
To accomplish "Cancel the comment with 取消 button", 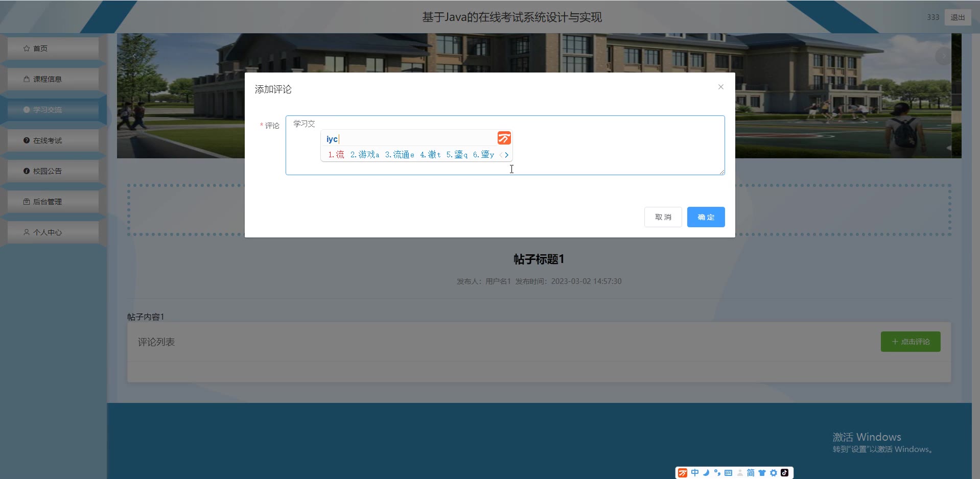I will pyautogui.click(x=663, y=217).
